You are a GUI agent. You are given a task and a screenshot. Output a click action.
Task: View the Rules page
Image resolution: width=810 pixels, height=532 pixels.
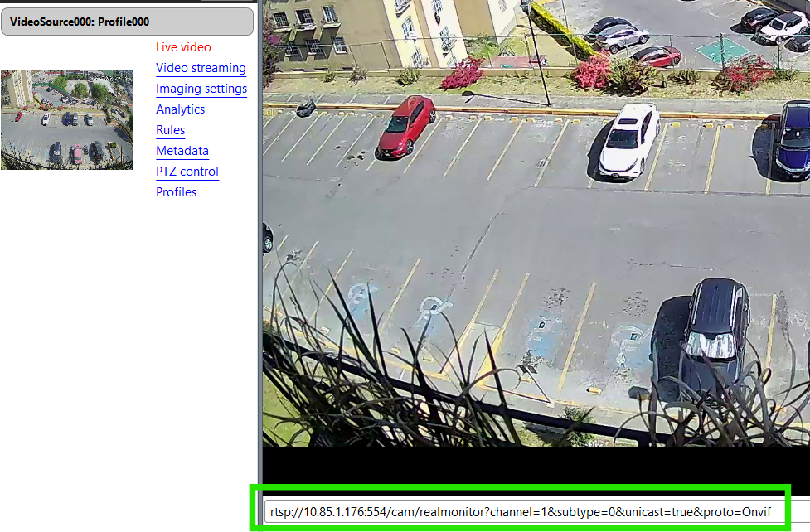pyautogui.click(x=170, y=130)
